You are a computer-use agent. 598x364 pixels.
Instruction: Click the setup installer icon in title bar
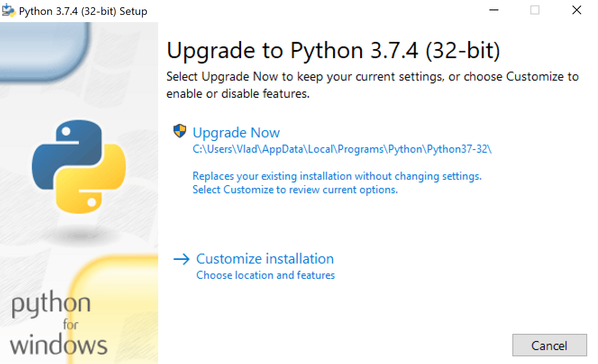pyautogui.click(x=9, y=10)
